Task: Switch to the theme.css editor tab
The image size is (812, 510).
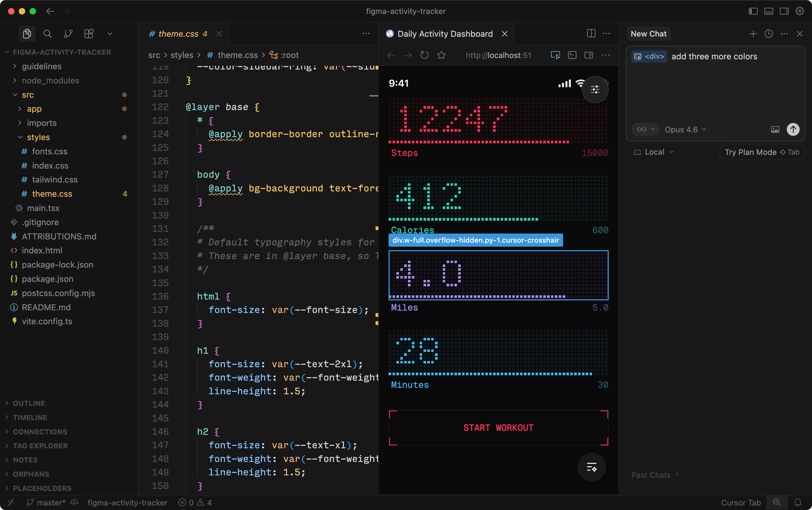Action: point(178,34)
